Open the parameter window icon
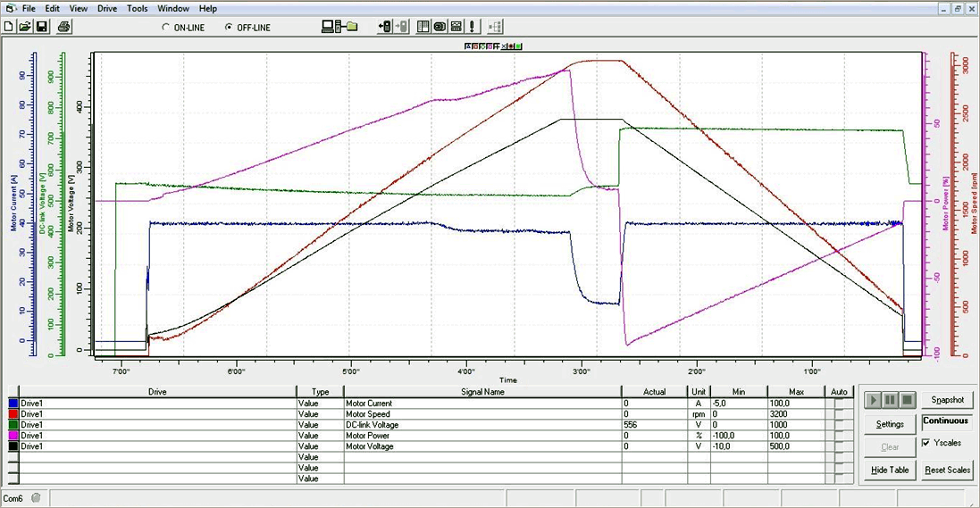Image resolution: width=980 pixels, height=508 pixels. tap(423, 27)
